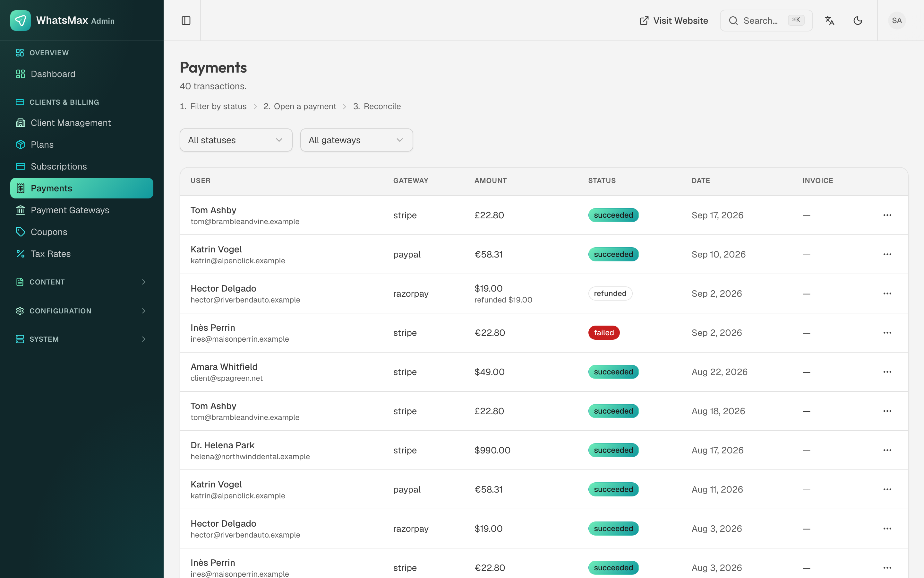Open the language translation icon

(829, 21)
